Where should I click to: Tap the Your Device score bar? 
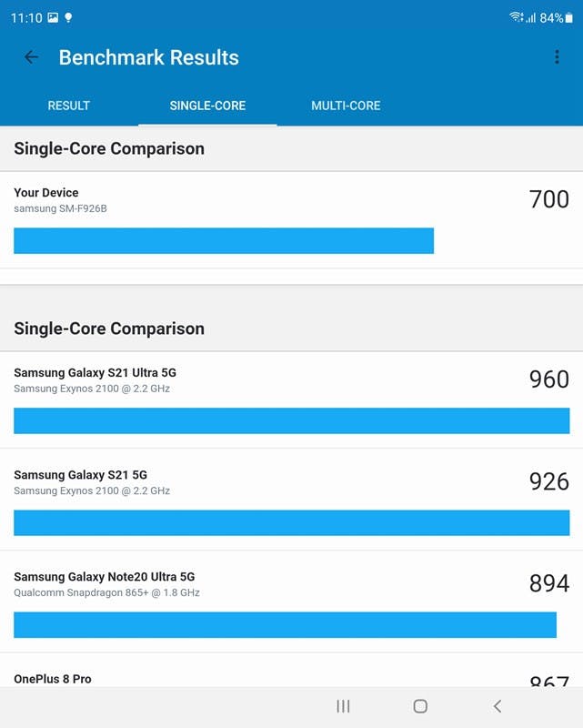tap(224, 241)
